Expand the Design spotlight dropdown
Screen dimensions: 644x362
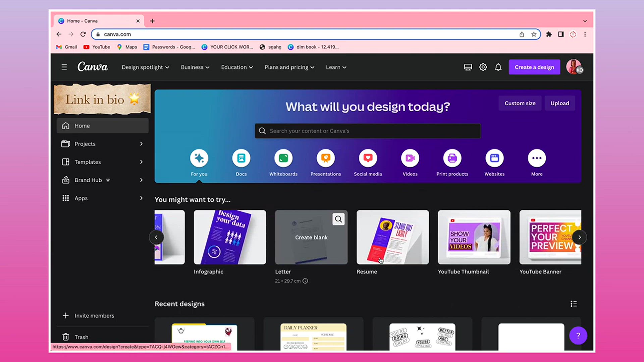coord(145,67)
